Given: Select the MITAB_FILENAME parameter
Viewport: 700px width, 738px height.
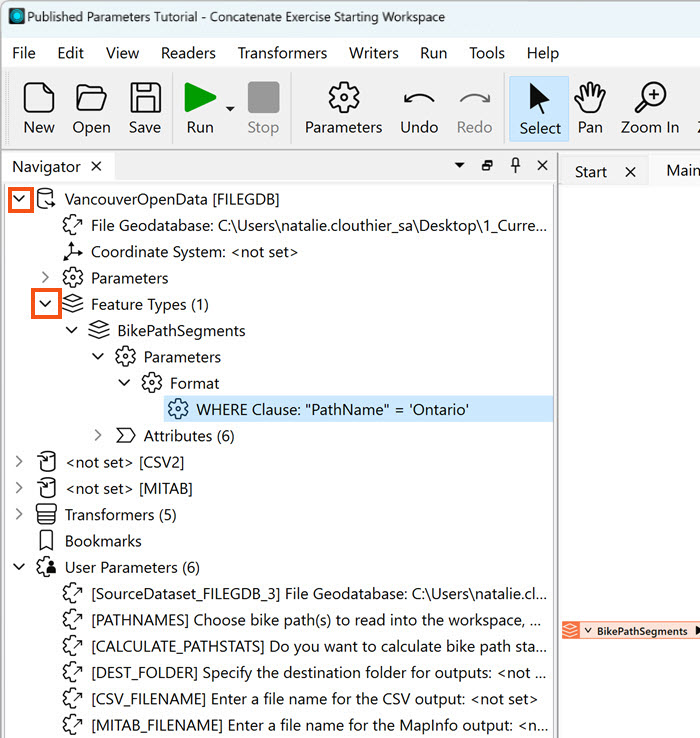Looking at the screenshot, I should coord(305,725).
